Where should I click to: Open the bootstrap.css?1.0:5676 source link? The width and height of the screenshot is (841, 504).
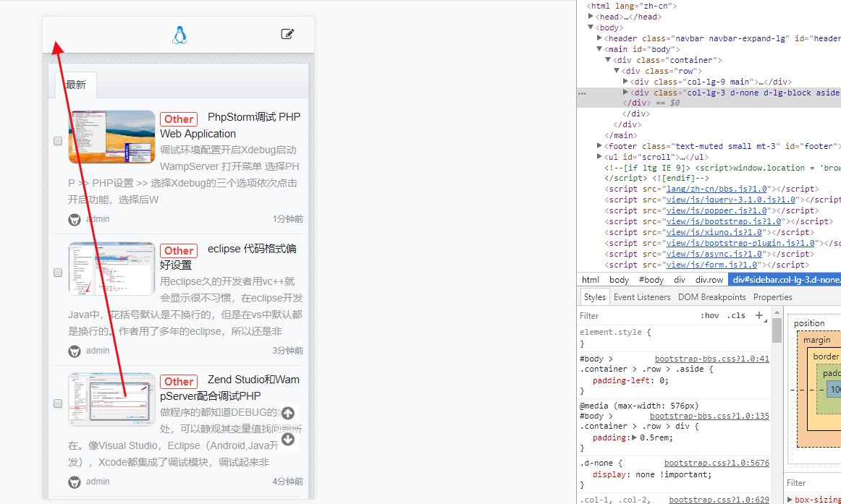point(717,463)
